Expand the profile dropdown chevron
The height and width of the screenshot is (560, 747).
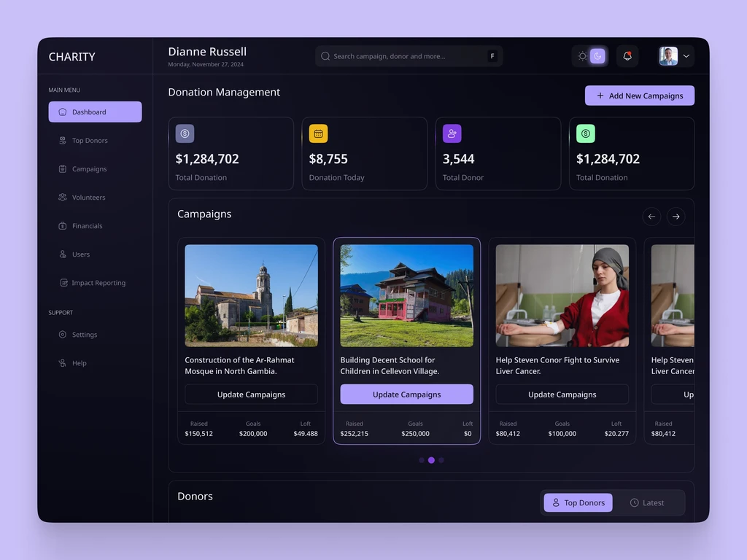pyautogui.click(x=686, y=56)
